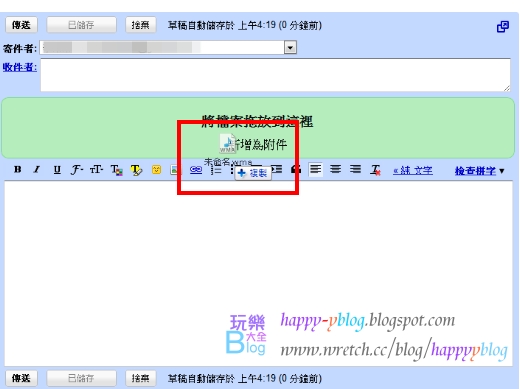The height and width of the screenshot is (389, 520).
Task: Click into the recipient address field
Action: (x=275, y=75)
